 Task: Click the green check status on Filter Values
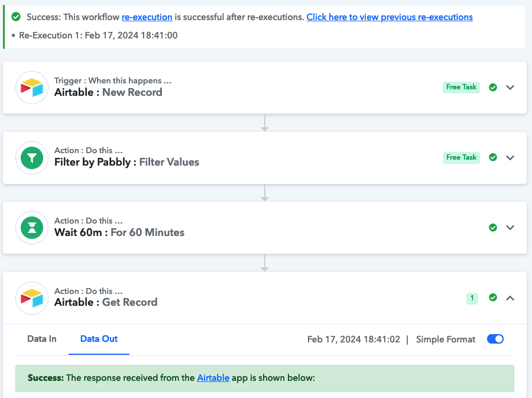[x=493, y=157]
